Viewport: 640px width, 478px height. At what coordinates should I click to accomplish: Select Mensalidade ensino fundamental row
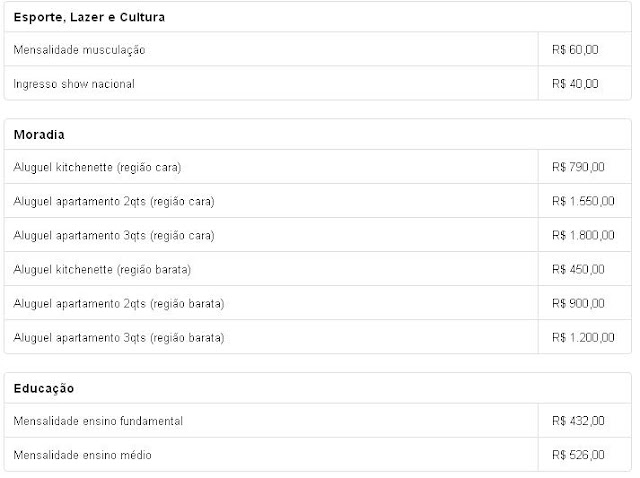(x=318, y=421)
